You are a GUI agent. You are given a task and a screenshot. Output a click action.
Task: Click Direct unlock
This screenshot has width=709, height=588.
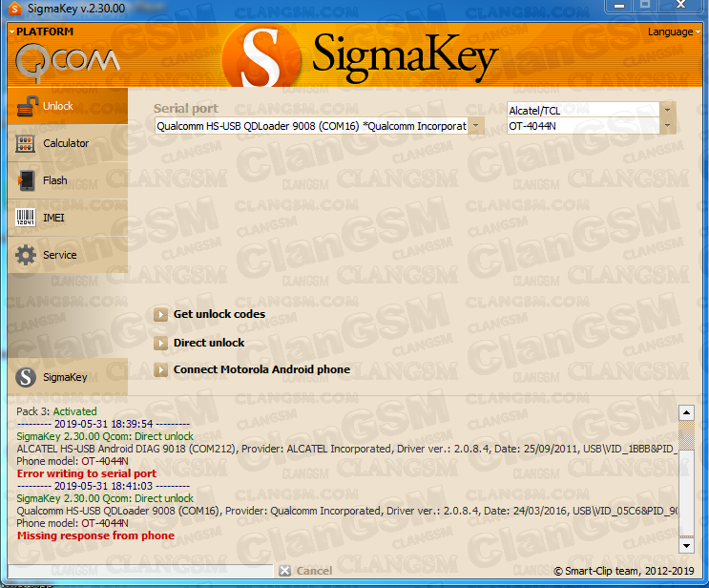coord(209,343)
